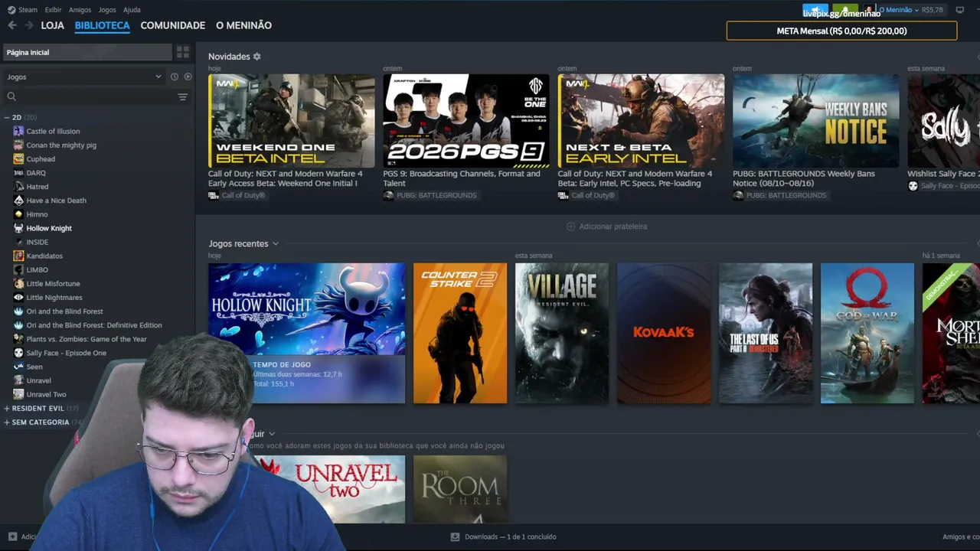Click the Kandidatos game icon
The width and height of the screenshot is (980, 551).
coord(18,256)
